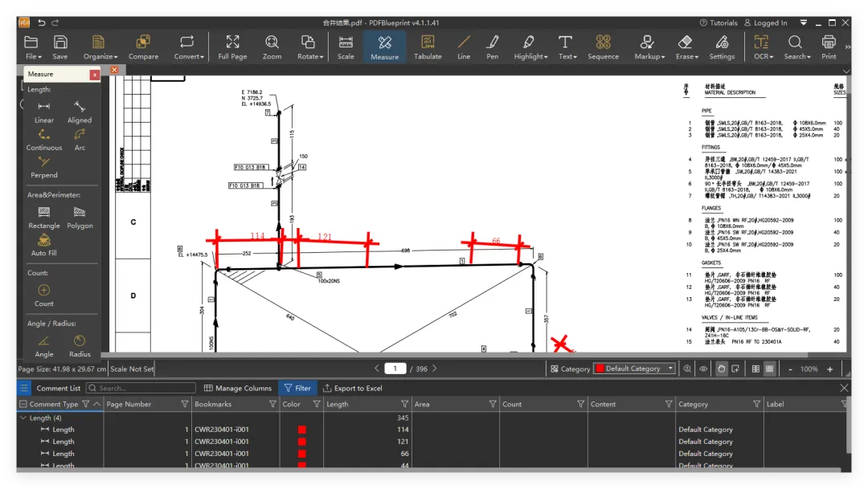
Task: Open the Convert menu
Action: coord(188,47)
